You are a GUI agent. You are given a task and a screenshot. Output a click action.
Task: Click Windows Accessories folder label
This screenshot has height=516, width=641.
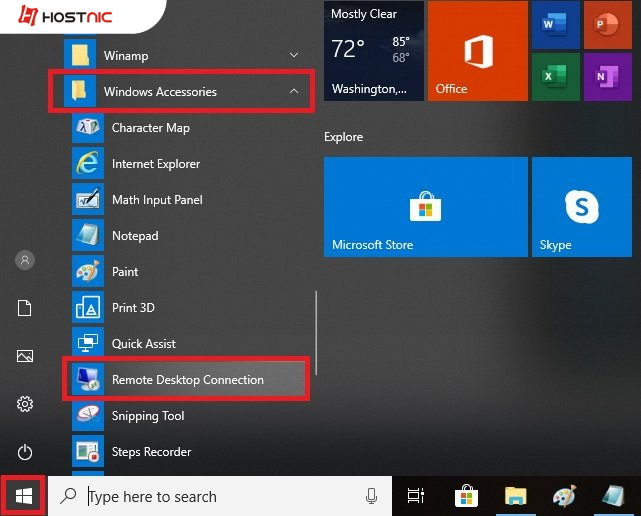click(x=160, y=92)
